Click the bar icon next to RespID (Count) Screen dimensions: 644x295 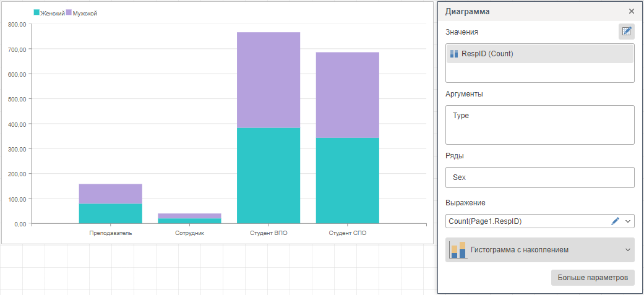coord(454,54)
